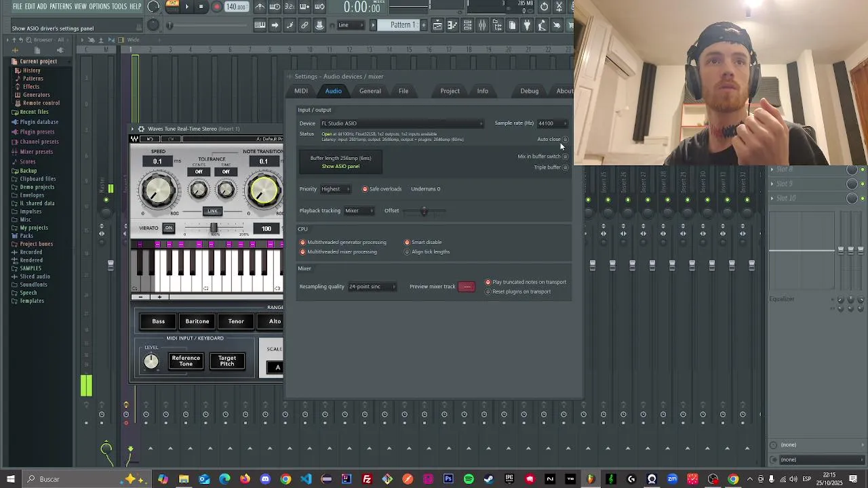Open Firefox from the taskbar

pos(245,479)
